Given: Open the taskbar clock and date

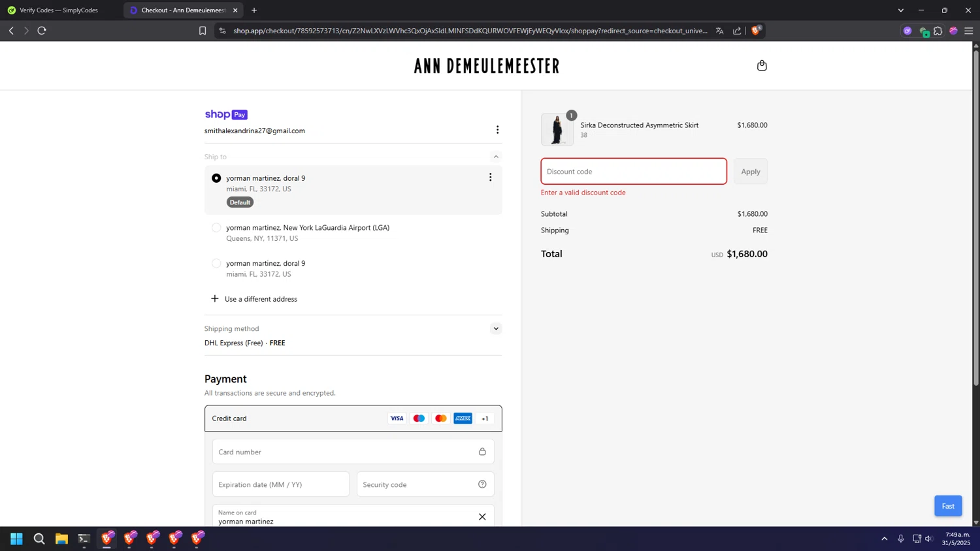Looking at the screenshot, I should tap(956, 539).
